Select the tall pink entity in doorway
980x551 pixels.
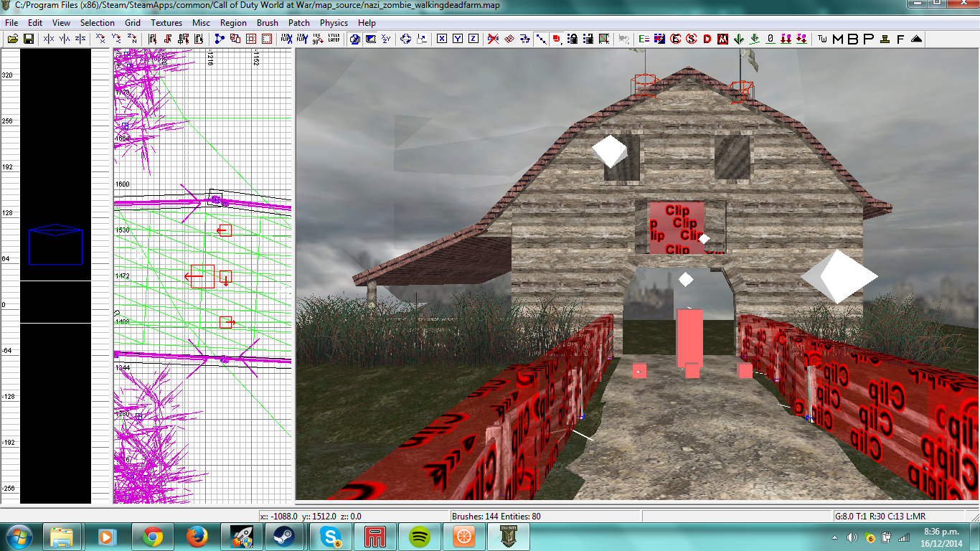pyautogui.click(x=689, y=337)
